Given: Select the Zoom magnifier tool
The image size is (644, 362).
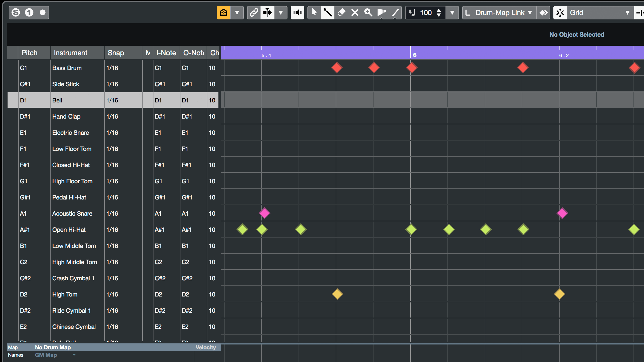Looking at the screenshot, I should [x=368, y=12].
